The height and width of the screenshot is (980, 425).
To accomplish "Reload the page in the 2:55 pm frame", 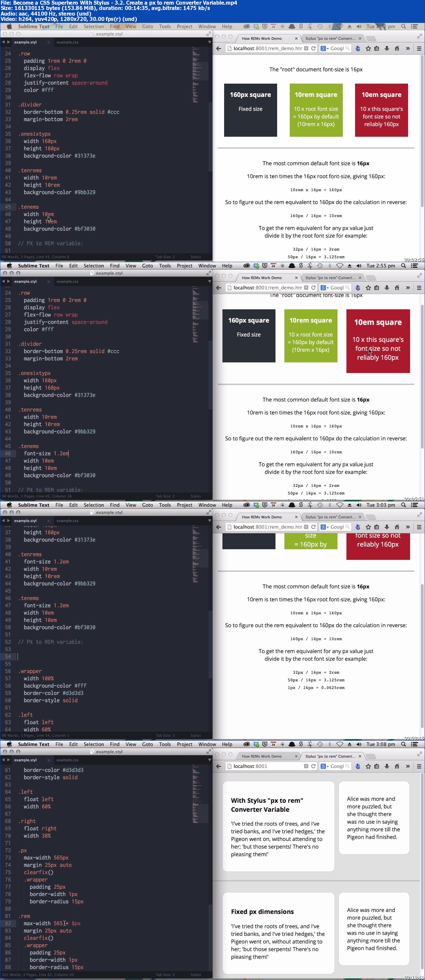I will coord(314,288).
